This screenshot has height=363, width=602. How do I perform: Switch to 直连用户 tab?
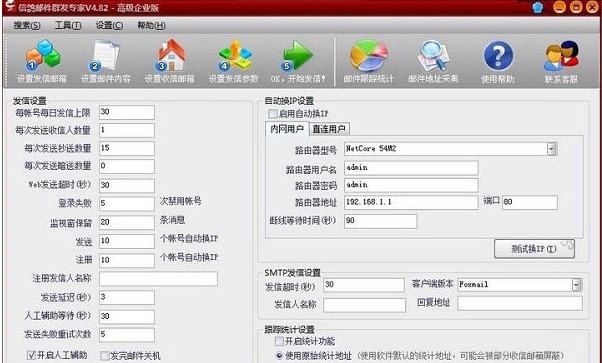click(x=329, y=129)
